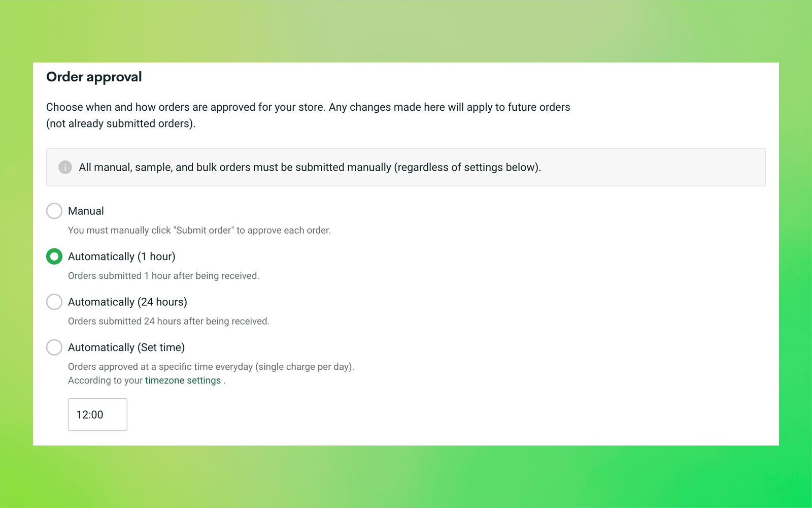Deselect Automatically (1 hour) by choosing Manual
This screenshot has width=812, height=508.
(x=54, y=211)
